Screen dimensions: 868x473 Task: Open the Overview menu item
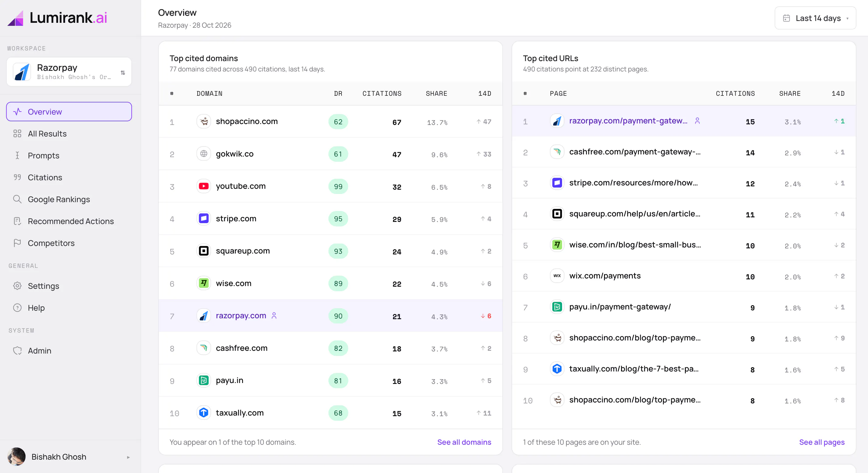[x=69, y=112]
